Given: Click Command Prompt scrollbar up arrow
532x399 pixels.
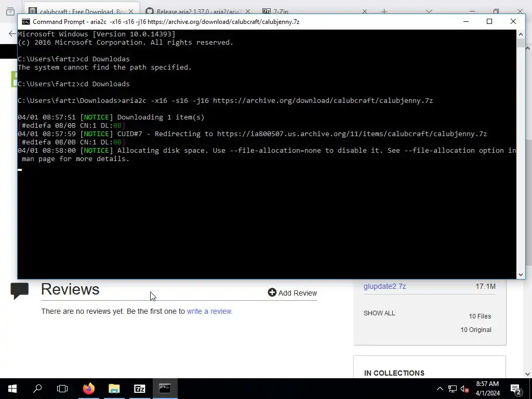Looking at the screenshot, I should point(521,34).
